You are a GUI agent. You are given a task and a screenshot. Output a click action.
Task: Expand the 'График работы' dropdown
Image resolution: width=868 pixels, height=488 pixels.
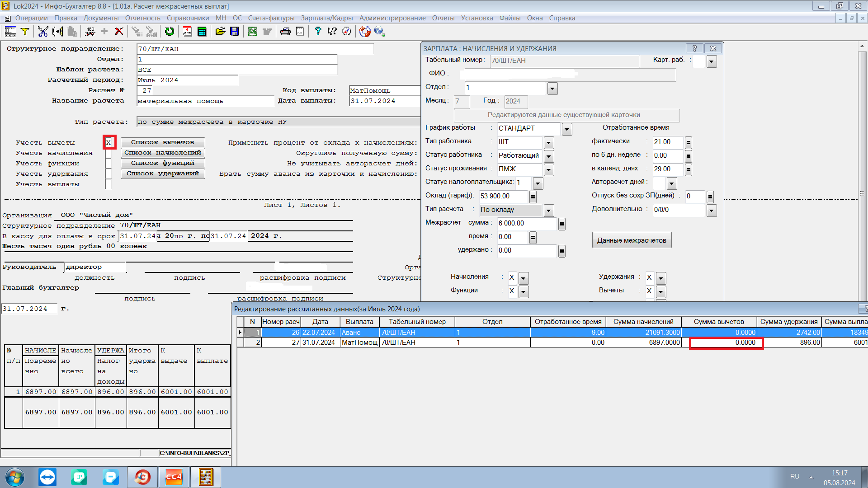coord(567,129)
